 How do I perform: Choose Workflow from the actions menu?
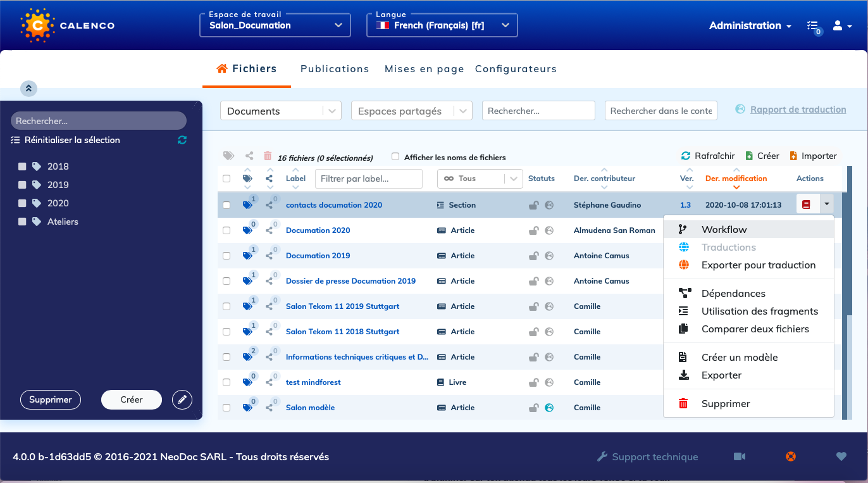(724, 229)
